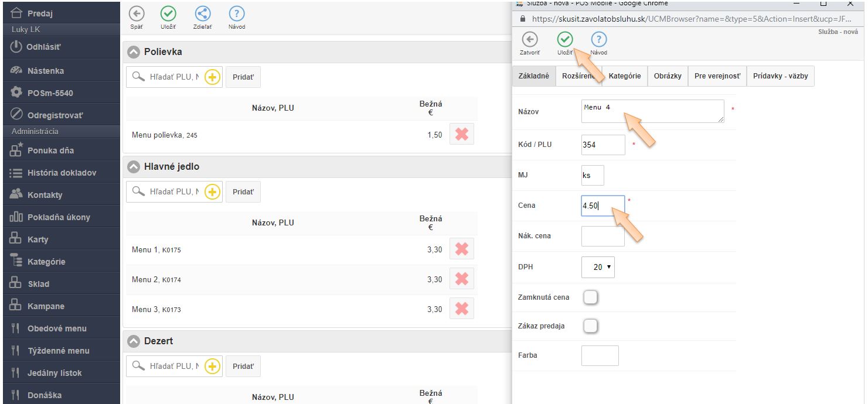
Task: Click the Nák. cena input field
Action: [x=603, y=236]
